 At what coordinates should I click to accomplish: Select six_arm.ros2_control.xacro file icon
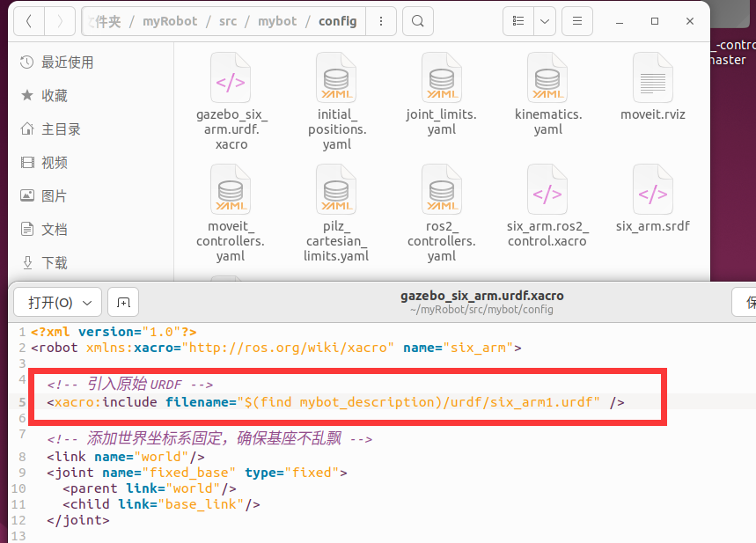(547, 189)
